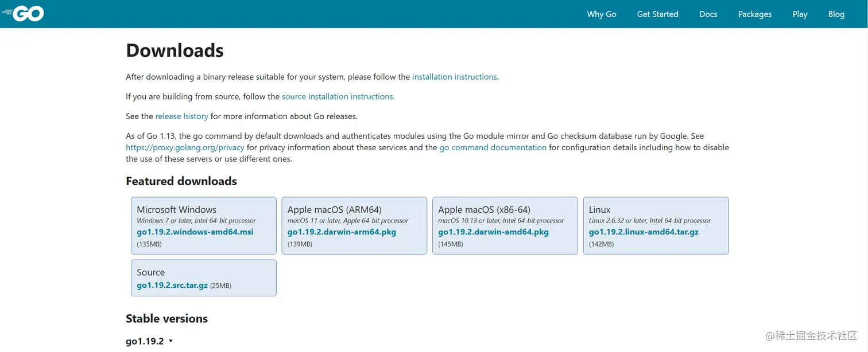
Task: Open the proxy.golang.org/privacy link
Action: point(185,147)
